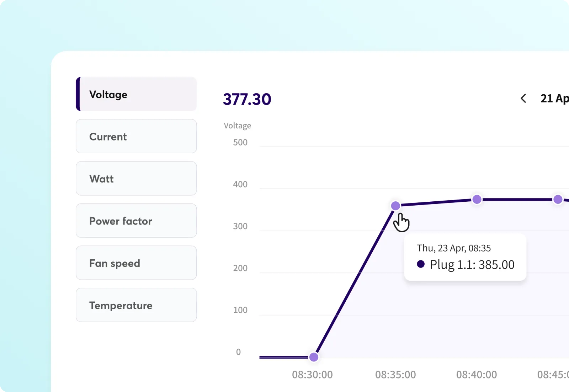Show the Power factor chart
569x392 pixels.
point(136,221)
